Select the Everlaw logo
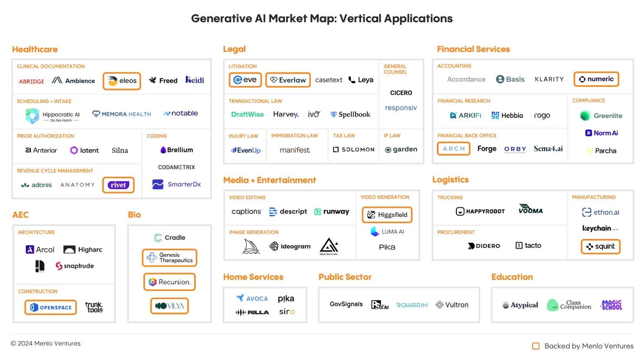 click(x=288, y=80)
